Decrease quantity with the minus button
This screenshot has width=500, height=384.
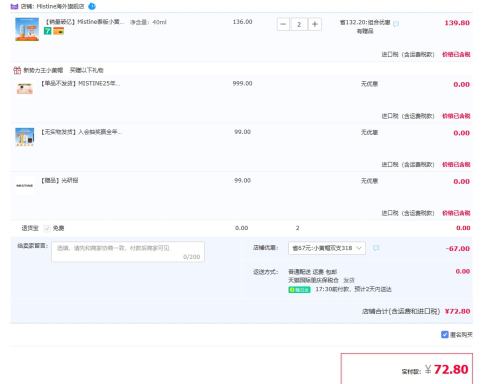point(283,24)
